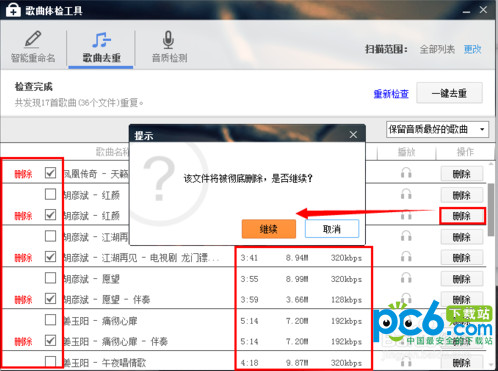Image resolution: width=498 pixels, height=371 pixels.
Task: Click 删除 for the unchecked 江湖再 row
Action: click(461, 237)
